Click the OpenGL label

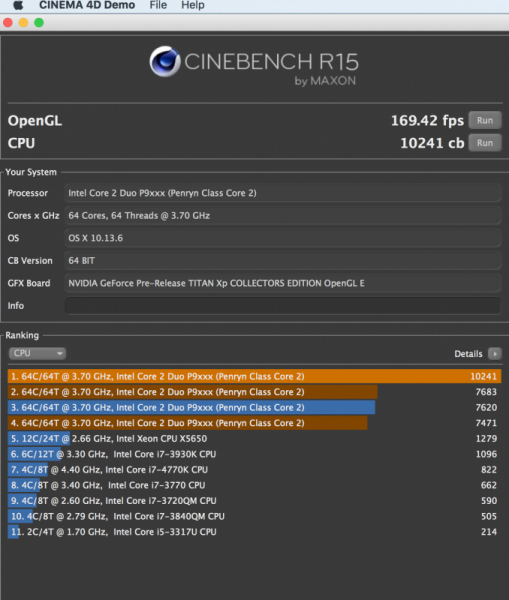coord(35,121)
